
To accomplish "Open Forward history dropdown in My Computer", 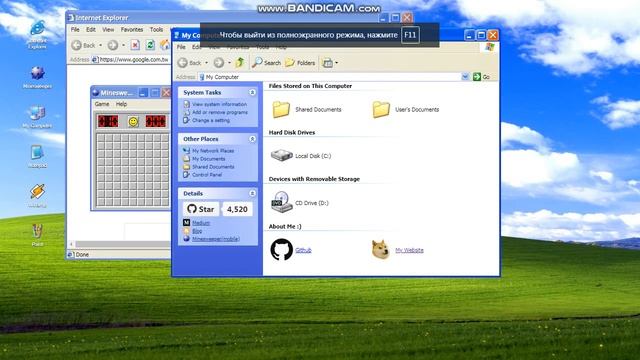I will coord(229,63).
